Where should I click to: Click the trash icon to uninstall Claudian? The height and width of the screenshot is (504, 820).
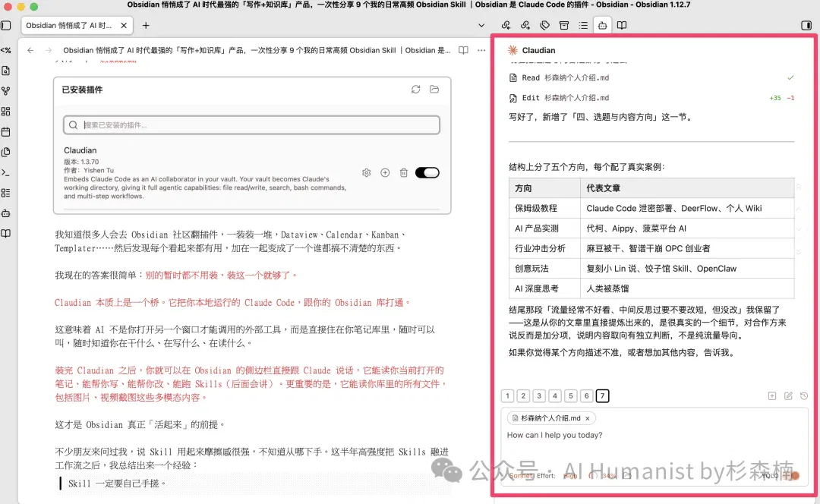[404, 172]
